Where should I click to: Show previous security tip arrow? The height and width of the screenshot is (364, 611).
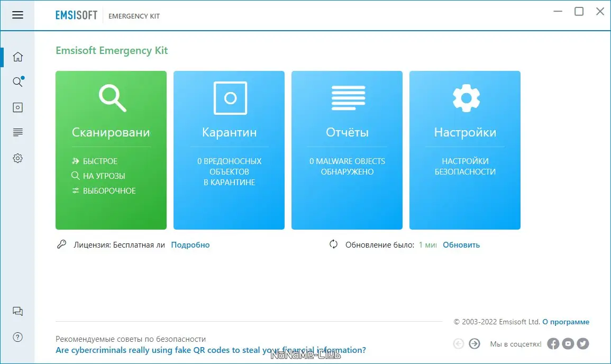pyautogui.click(x=459, y=343)
